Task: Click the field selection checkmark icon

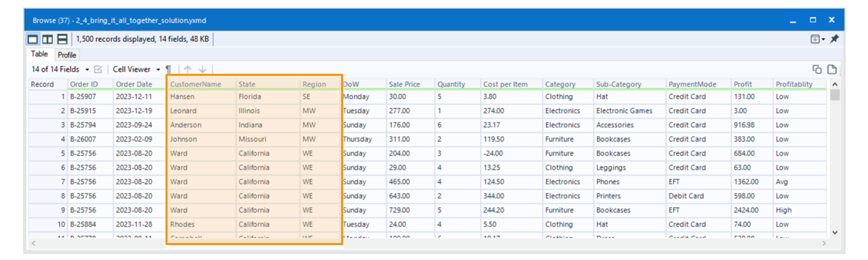Action: [x=98, y=69]
